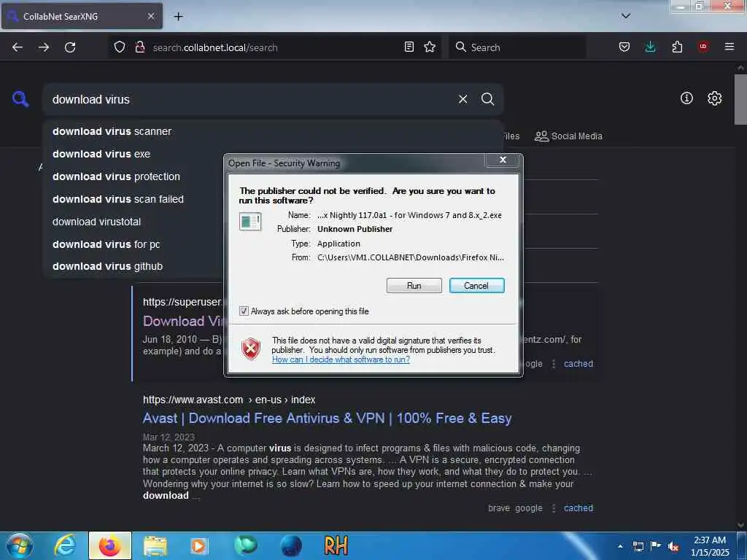Open Action Center flag icon
Screen dimensions: 747x560
[656, 546]
